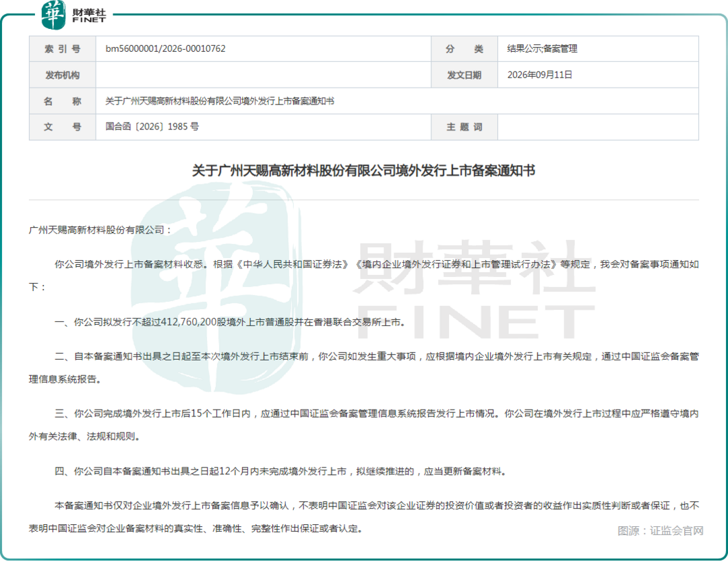This screenshot has width=728, height=574.
Task: Click document number 国合函〔2026〕1985号
Action: 152,127
